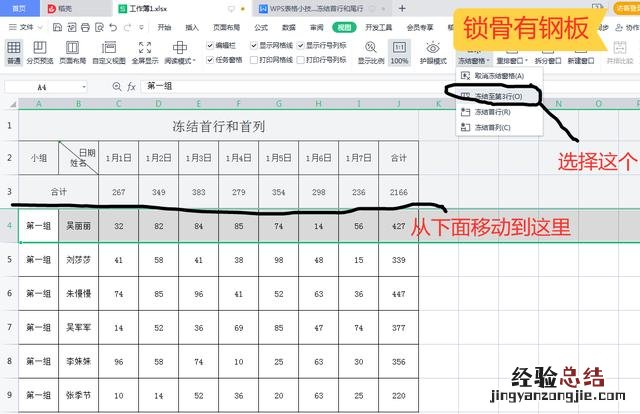Open the Insert (插入) ribbon tab
Screen dimensions: 640x414
click(x=192, y=27)
